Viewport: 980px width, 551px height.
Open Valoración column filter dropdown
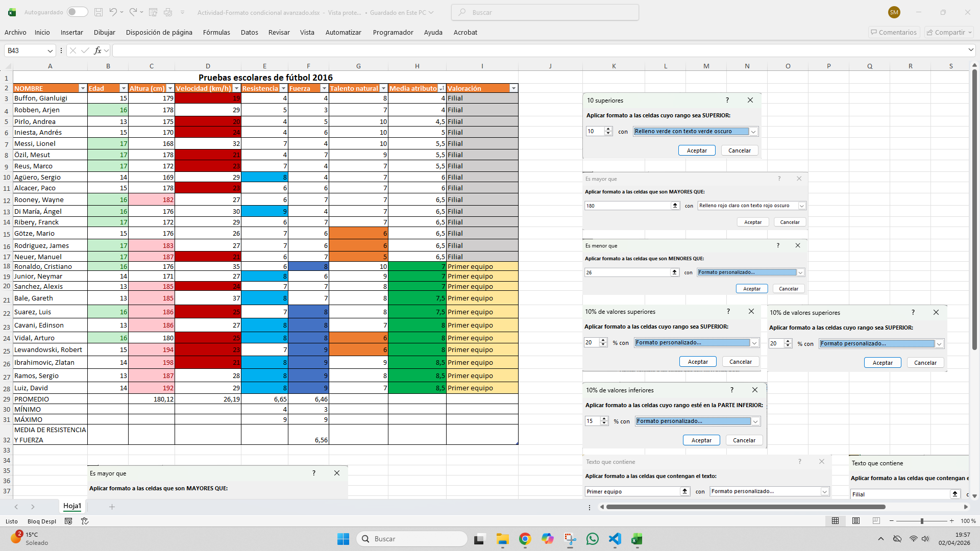tap(513, 88)
